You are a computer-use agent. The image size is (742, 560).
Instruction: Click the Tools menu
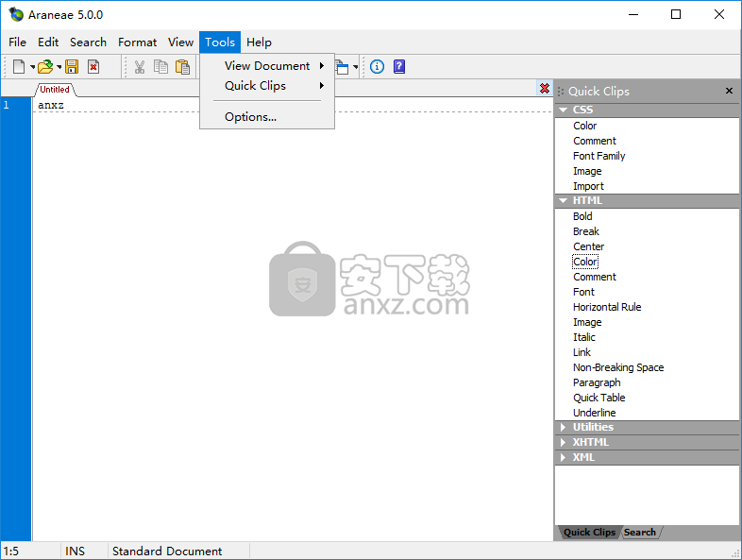point(220,42)
